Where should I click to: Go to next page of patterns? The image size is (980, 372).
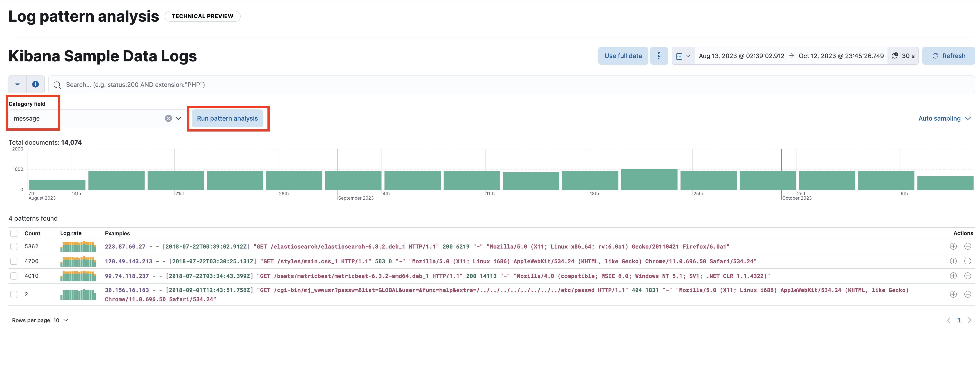click(969, 320)
